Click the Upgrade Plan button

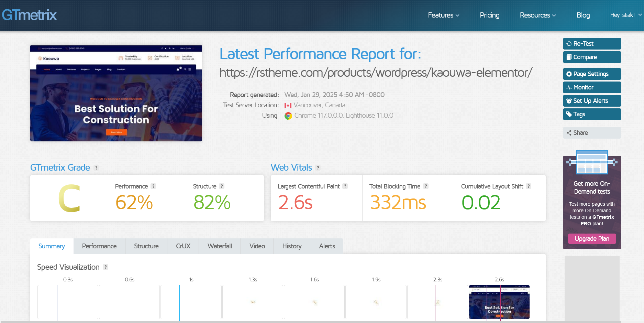pos(592,239)
